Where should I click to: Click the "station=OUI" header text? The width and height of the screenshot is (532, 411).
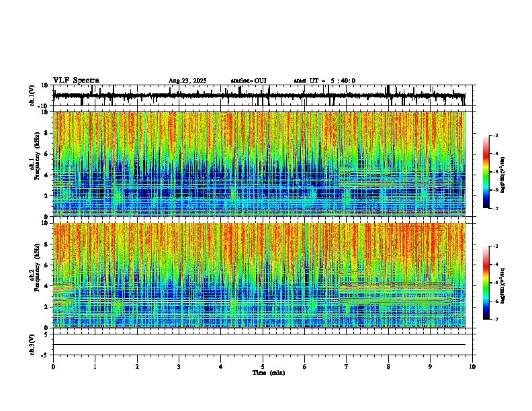(x=249, y=81)
